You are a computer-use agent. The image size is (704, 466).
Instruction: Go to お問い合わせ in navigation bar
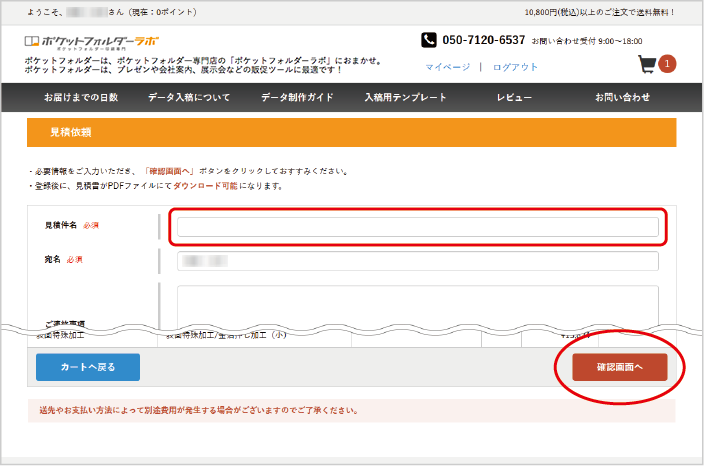pyautogui.click(x=622, y=97)
